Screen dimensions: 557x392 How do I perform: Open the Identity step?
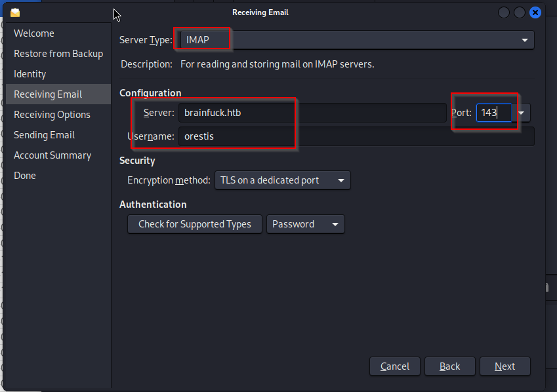(x=30, y=74)
